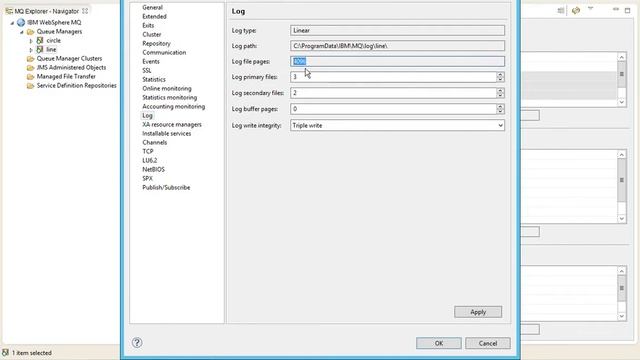This screenshot has width=640, height=360.
Task: Click the JMS Administered Objects folder icon
Action: point(30,67)
